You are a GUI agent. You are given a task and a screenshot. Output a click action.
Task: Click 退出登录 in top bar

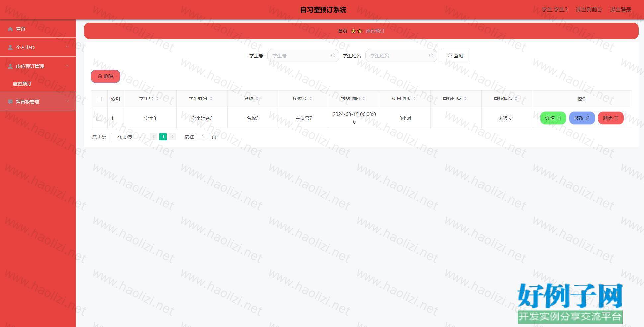(x=620, y=10)
